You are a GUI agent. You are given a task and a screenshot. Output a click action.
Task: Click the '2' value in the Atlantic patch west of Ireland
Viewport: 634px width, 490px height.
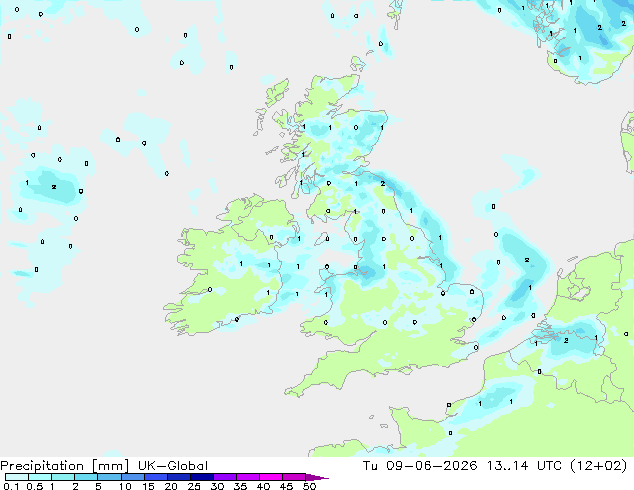point(54,187)
